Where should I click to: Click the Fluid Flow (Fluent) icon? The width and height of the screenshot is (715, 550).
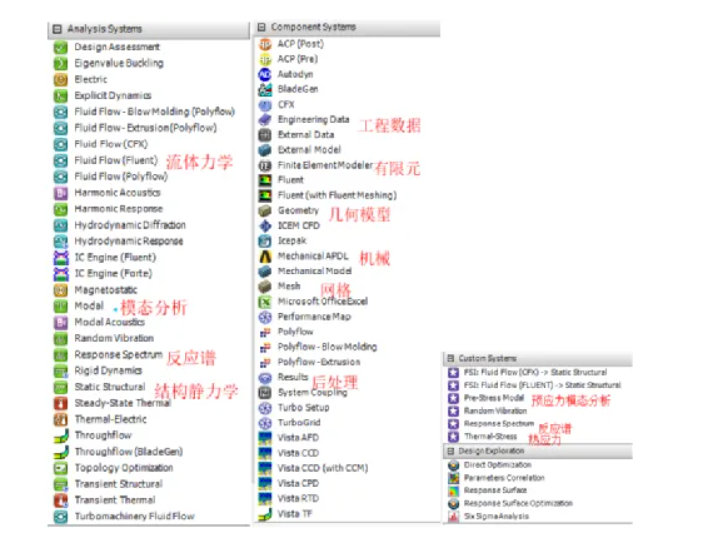tap(61, 161)
